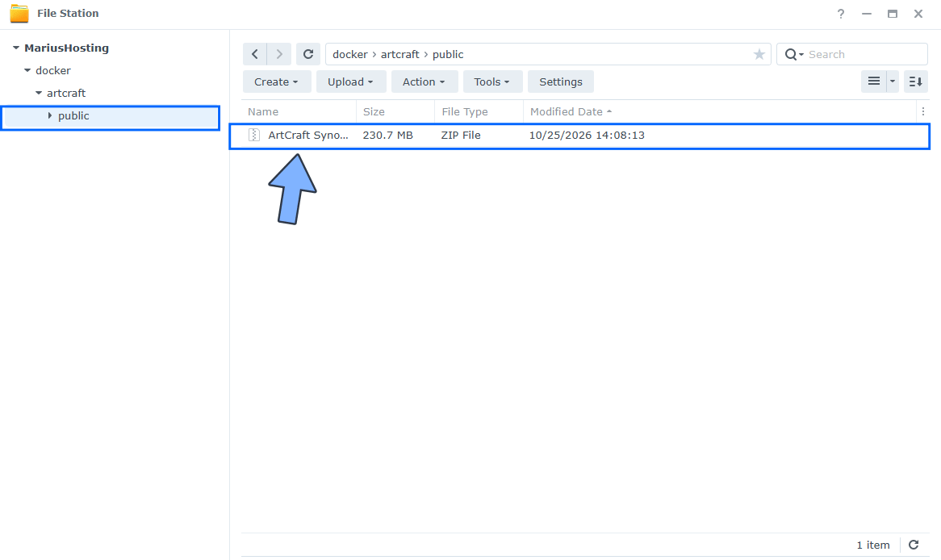
Task: Open File Station help question mark
Action: pyautogui.click(x=841, y=14)
